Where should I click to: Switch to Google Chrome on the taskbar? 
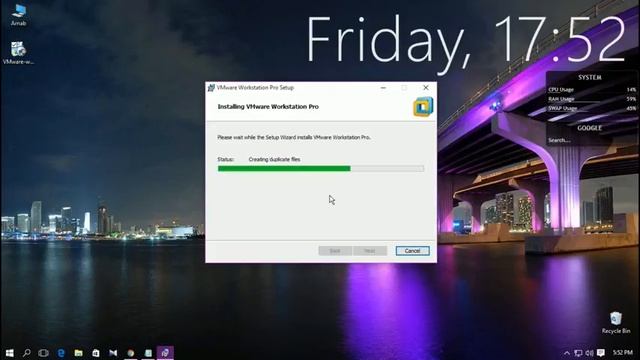tap(131, 353)
